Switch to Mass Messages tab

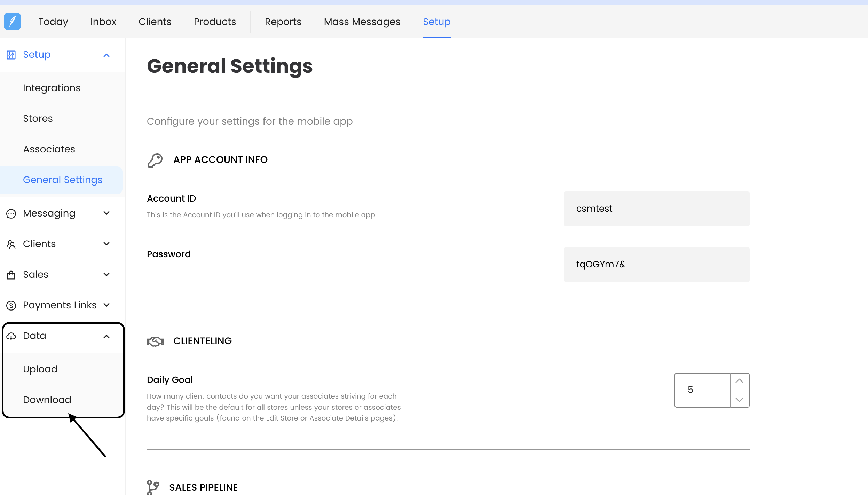pos(362,22)
